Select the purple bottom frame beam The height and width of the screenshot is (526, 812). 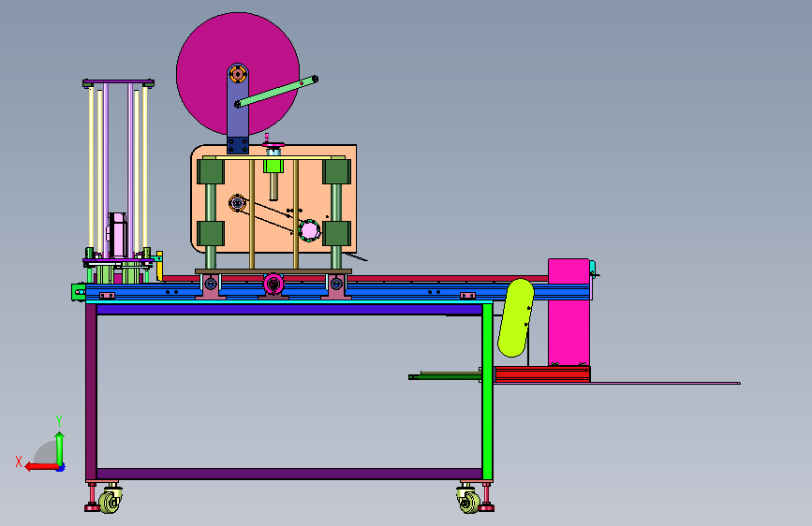point(289,474)
